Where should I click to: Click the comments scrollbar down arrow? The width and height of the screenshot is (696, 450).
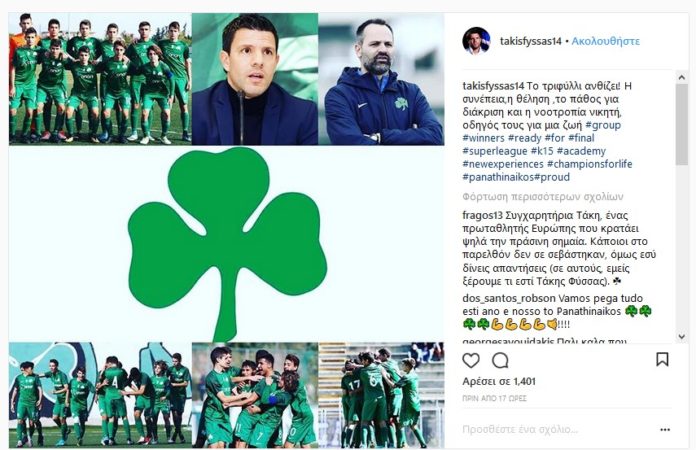(x=682, y=337)
